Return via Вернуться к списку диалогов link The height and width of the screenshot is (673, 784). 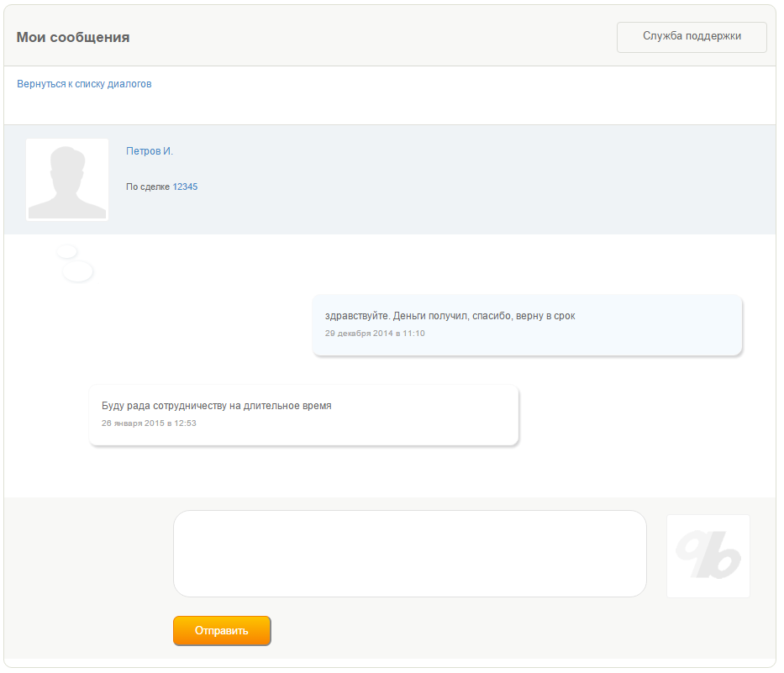pyautogui.click(x=84, y=84)
